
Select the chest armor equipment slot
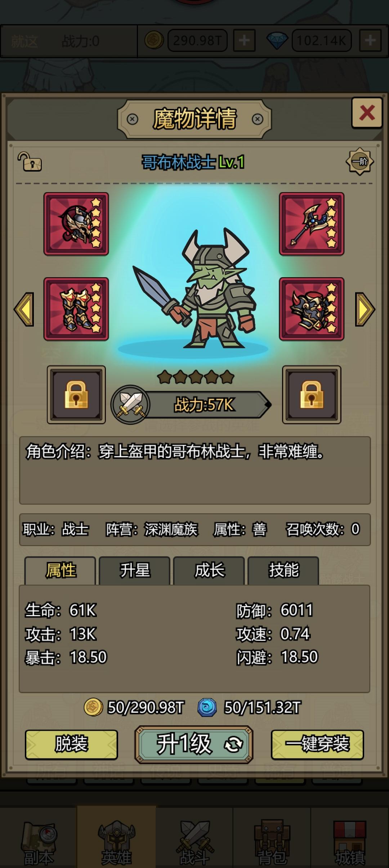tap(312, 309)
